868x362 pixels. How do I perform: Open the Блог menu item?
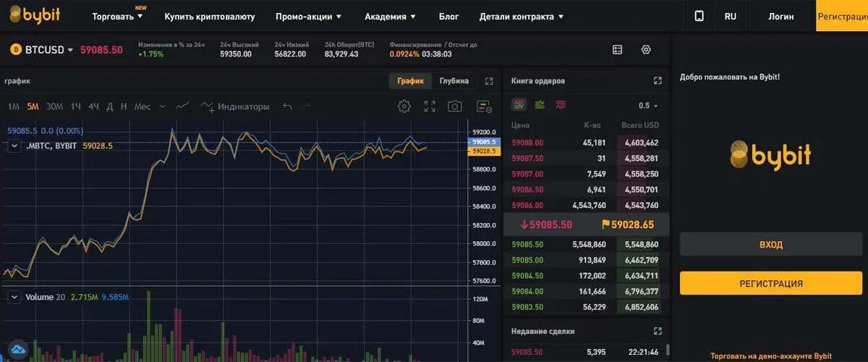click(448, 16)
